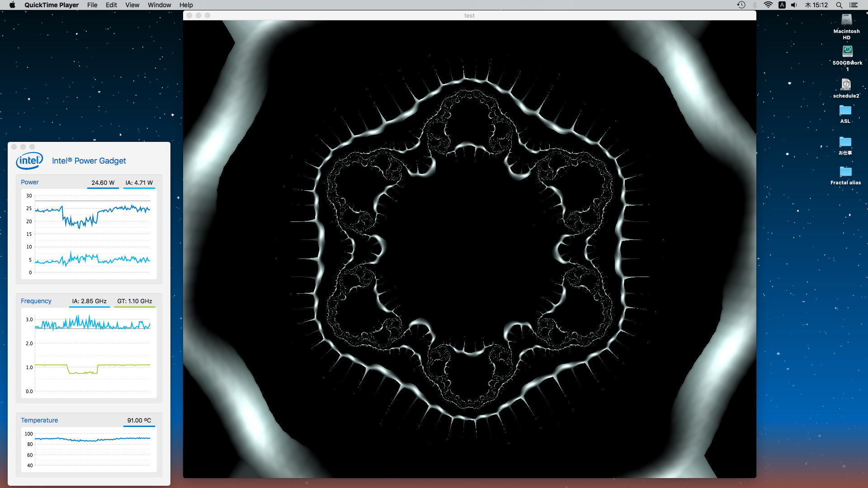Screen dimensions: 868x488
Task: Open the Window menu
Action: tap(159, 5)
